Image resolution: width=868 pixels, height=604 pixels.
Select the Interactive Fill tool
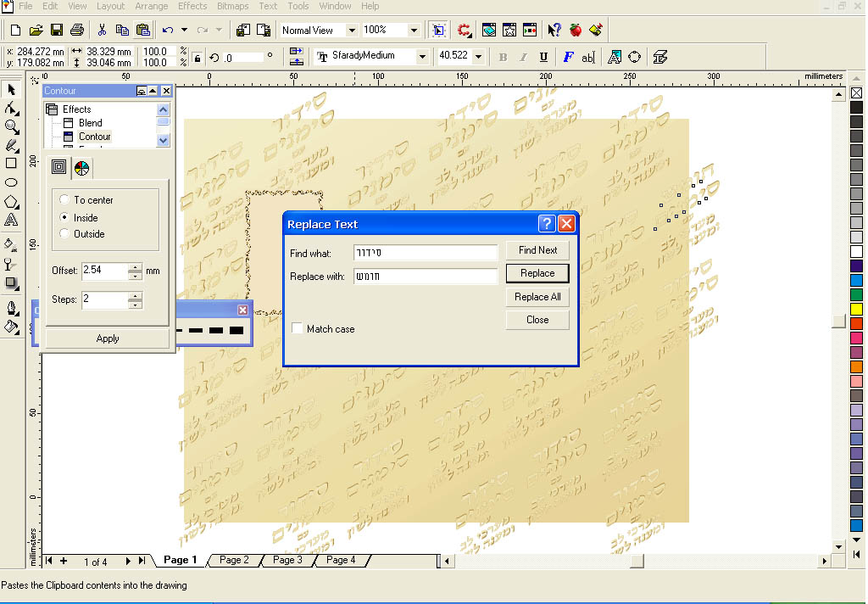click(x=11, y=244)
